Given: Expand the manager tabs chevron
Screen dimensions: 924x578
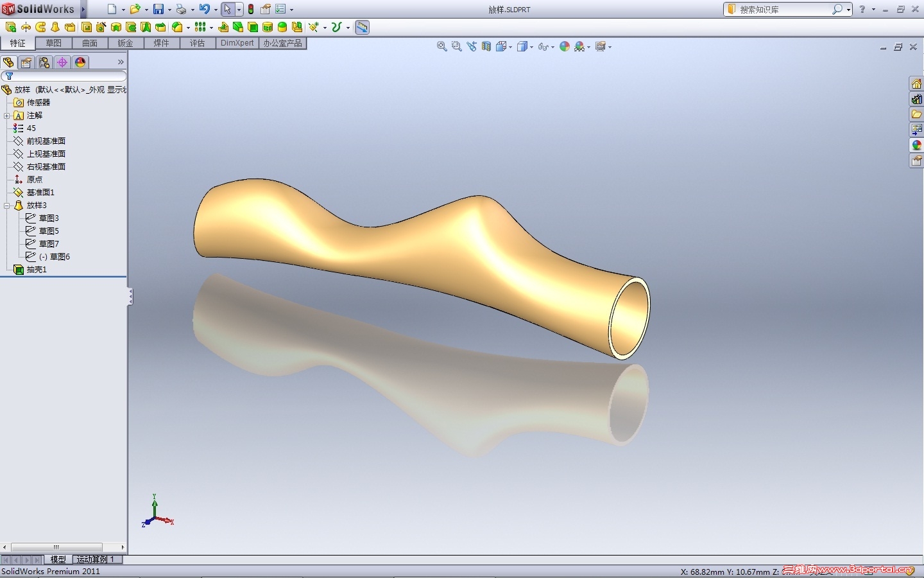Looking at the screenshot, I should [121, 62].
